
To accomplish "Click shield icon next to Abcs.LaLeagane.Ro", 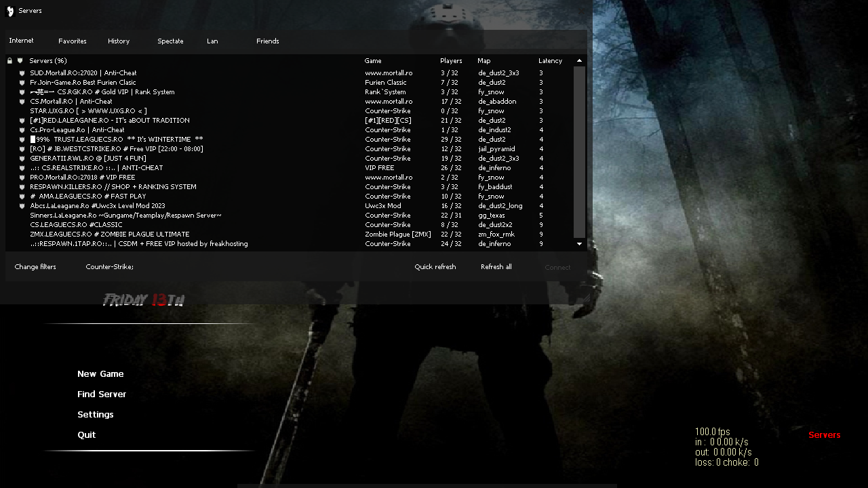I will [x=22, y=206].
